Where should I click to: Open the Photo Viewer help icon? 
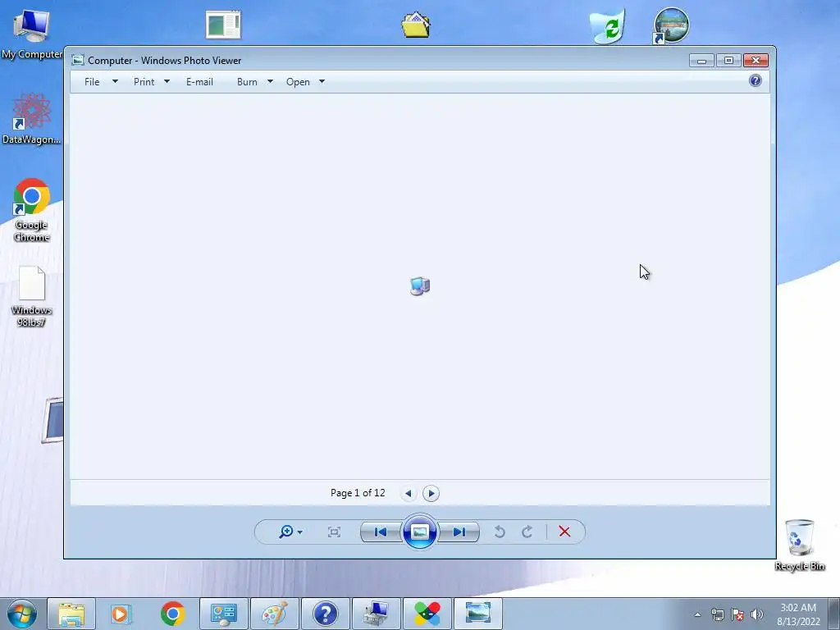click(756, 81)
